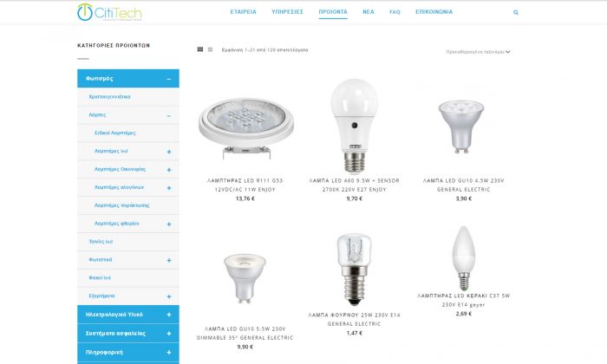Expand Λαμπτήρες φθορίου plus icon

[169, 224]
